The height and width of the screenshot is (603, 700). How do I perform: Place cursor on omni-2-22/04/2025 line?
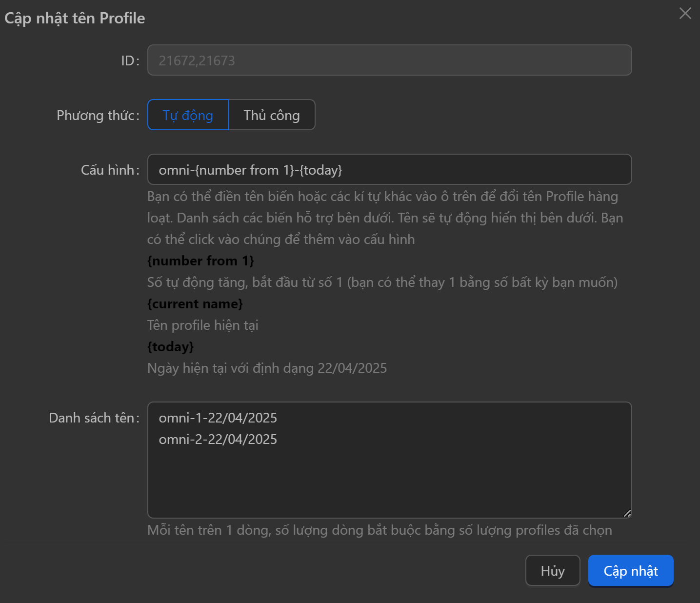click(218, 440)
